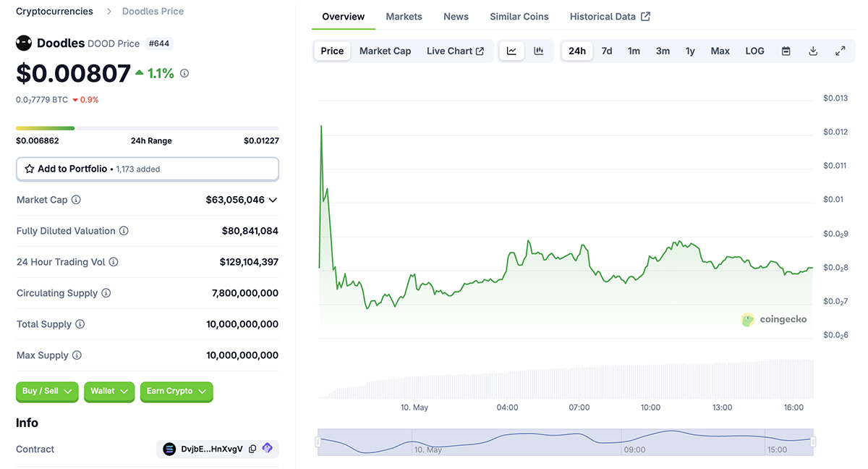Open Live Chart external link
The height and width of the screenshot is (469, 868).
455,51
